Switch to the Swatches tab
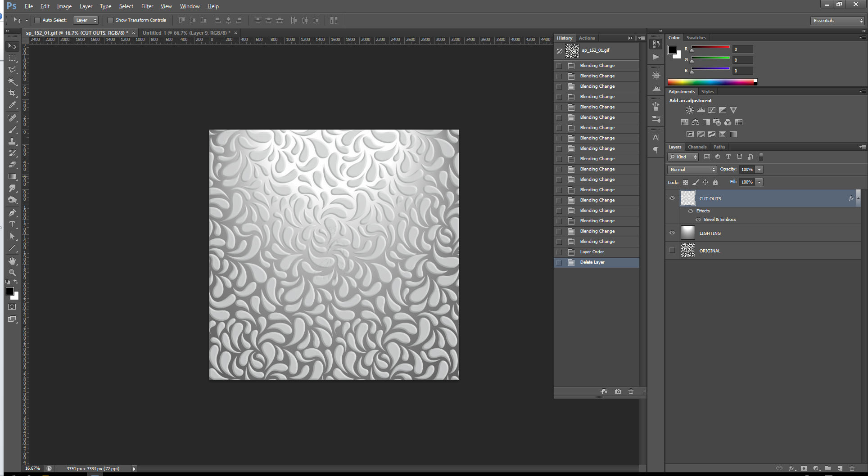The width and height of the screenshot is (868, 476). (696, 38)
